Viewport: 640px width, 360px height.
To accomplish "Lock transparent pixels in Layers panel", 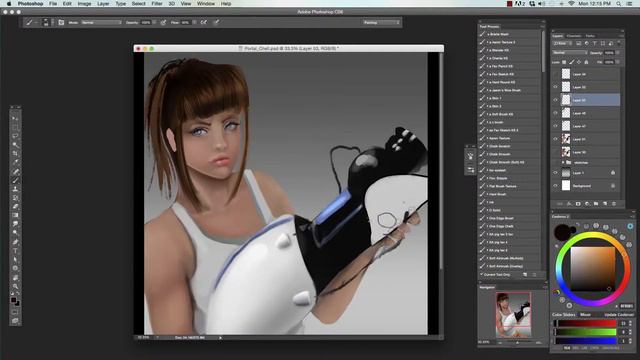I will [x=564, y=62].
